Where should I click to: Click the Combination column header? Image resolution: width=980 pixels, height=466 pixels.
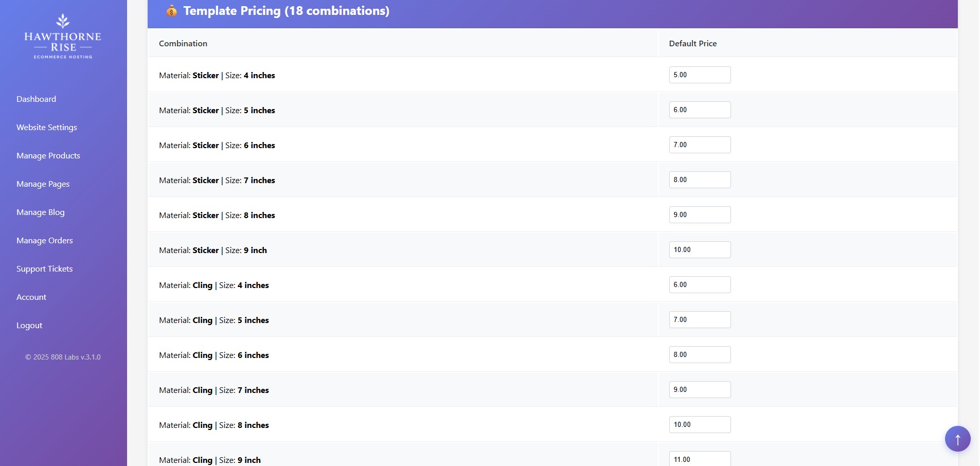tap(183, 43)
